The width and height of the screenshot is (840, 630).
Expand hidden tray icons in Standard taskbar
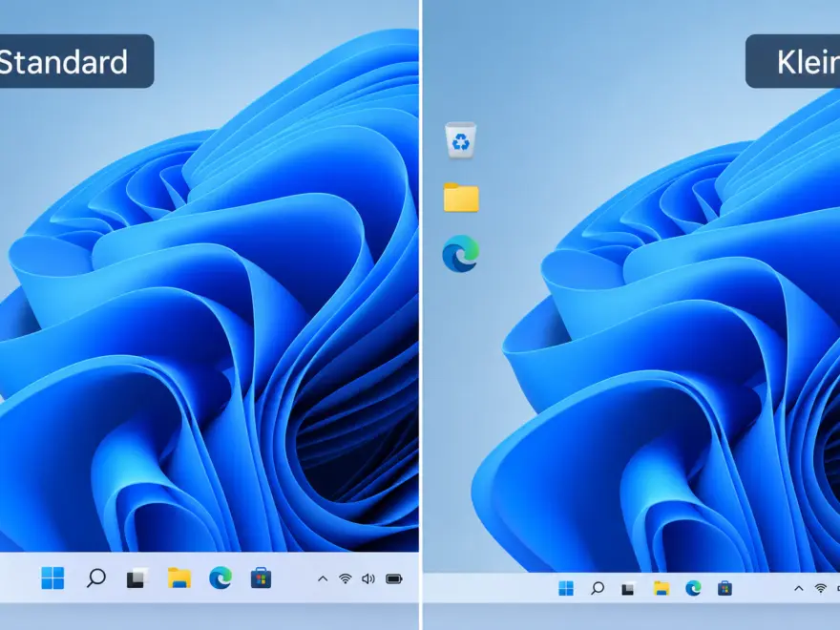coord(323,578)
